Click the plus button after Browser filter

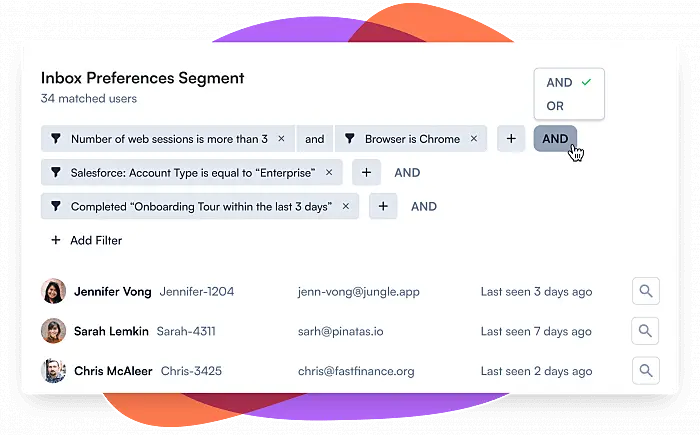click(511, 139)
